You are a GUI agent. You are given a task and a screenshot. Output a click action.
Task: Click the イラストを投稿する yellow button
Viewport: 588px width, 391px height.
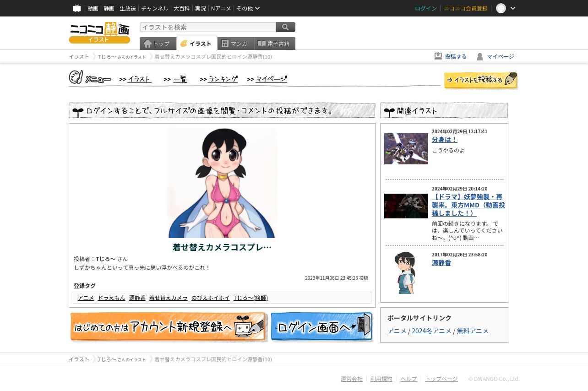click(481, 80)
